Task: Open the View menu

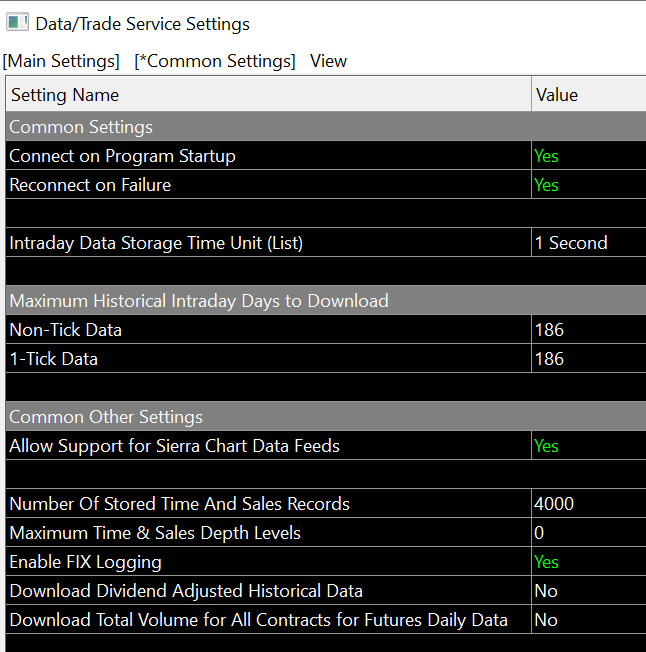Action: [328, 61]
